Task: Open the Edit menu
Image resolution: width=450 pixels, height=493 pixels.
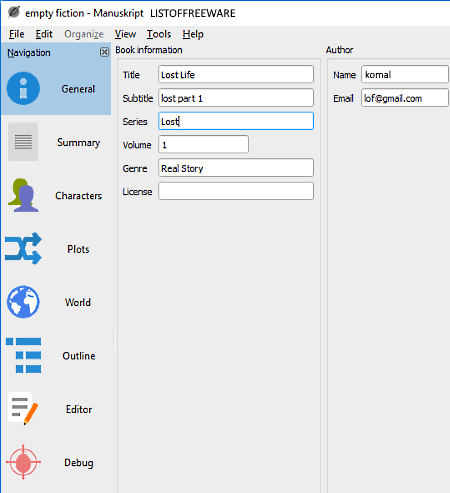Action: pos(44,34)
